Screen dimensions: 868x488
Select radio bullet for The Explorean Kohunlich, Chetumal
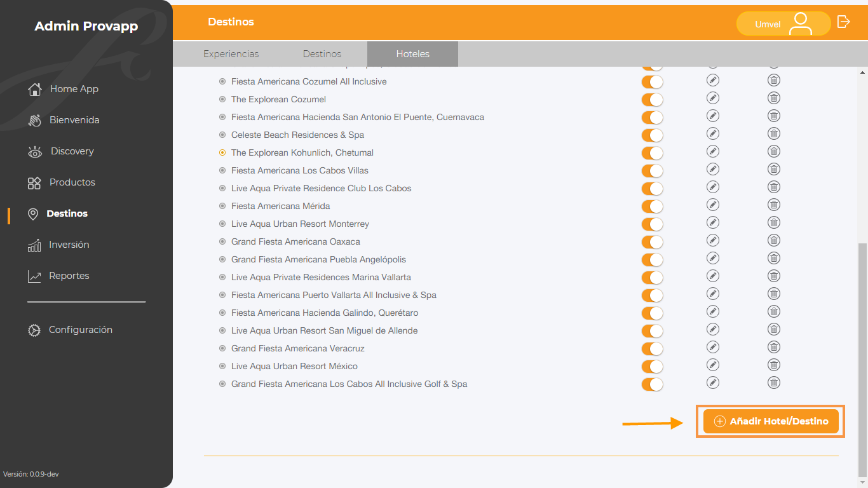[x=222, y=152]
